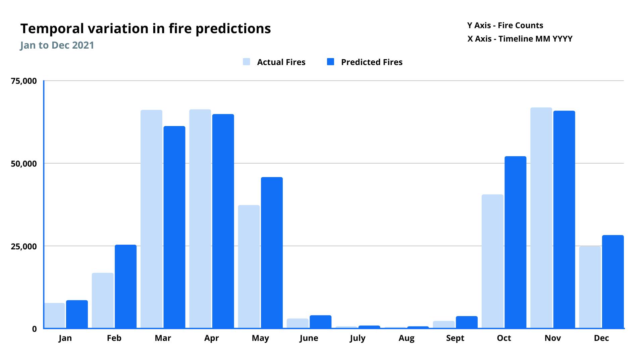Click the Jan to Dec 2021 subtitle
Screen dimensions: 644x362
point(57,45)
